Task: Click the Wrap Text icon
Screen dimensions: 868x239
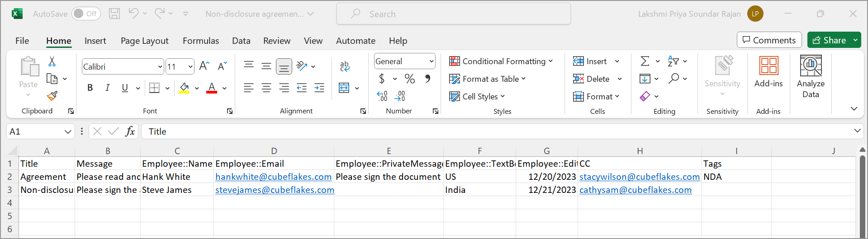Action: pyautogui.click(x=345, y=66)
